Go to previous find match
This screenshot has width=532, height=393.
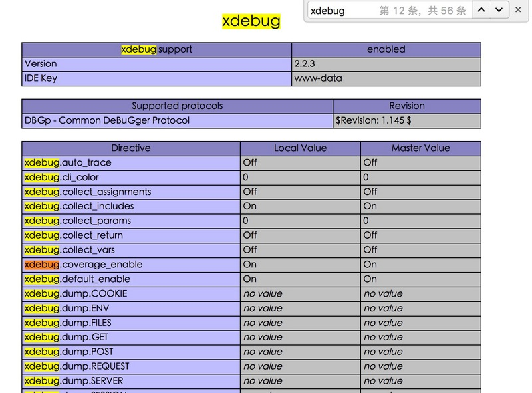[x=481, y=10]
